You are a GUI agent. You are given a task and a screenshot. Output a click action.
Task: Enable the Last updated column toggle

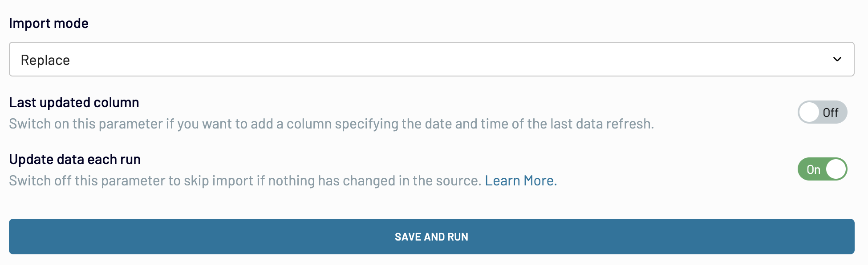[822, 112]
